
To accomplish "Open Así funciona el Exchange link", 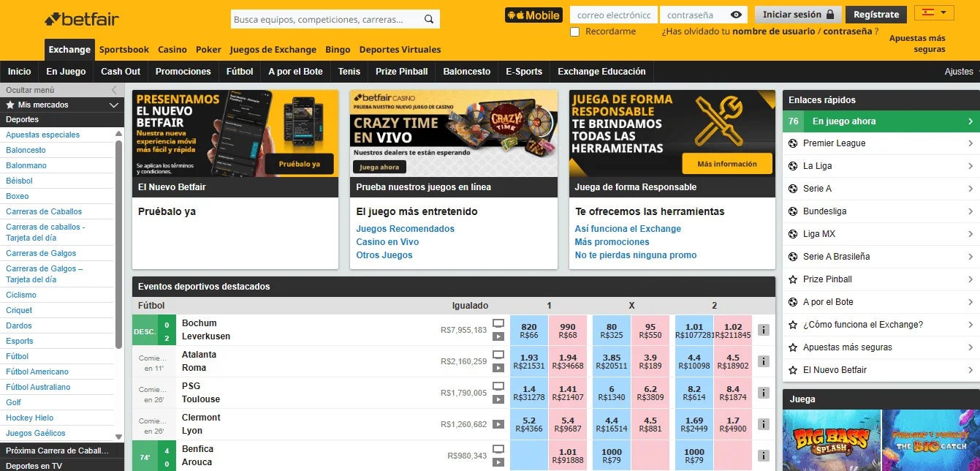I will (628, 229).
